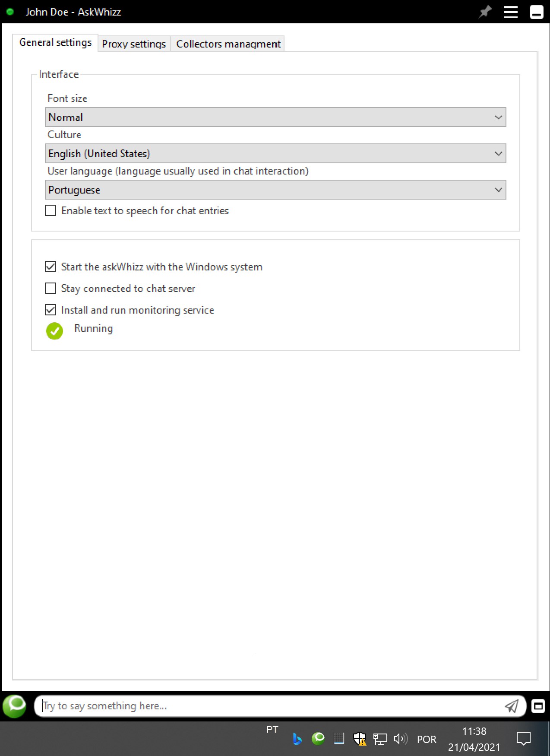Open the notification center icon
The image size is (550, 756).
tap(524, 738)
